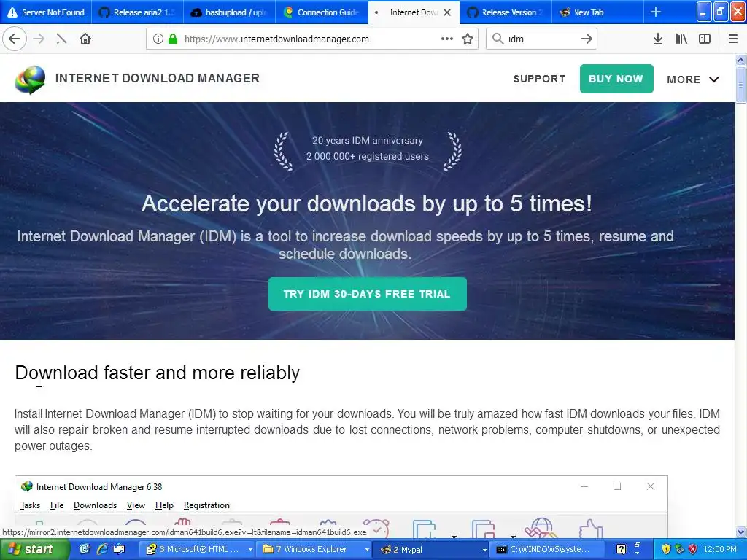Viewport: 747px width, 560px height.
Task: Open the browser downloads panel
Action: (x=658, y=39)
